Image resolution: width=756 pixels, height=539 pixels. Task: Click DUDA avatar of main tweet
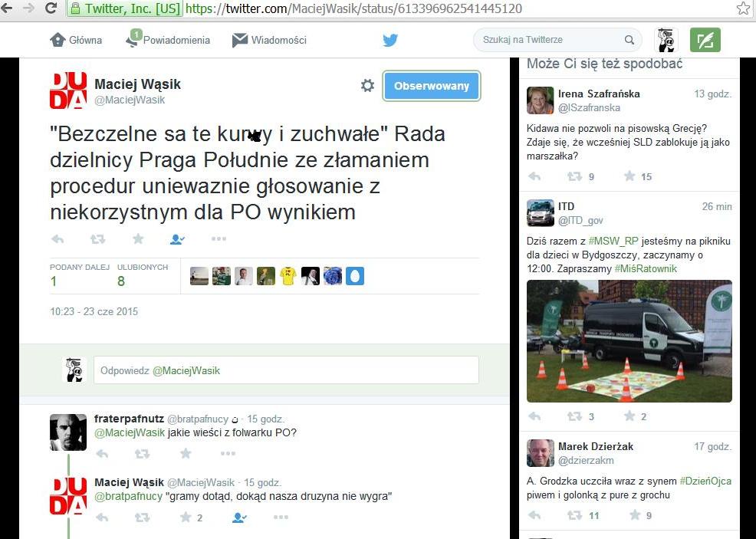tap(68, 90)
